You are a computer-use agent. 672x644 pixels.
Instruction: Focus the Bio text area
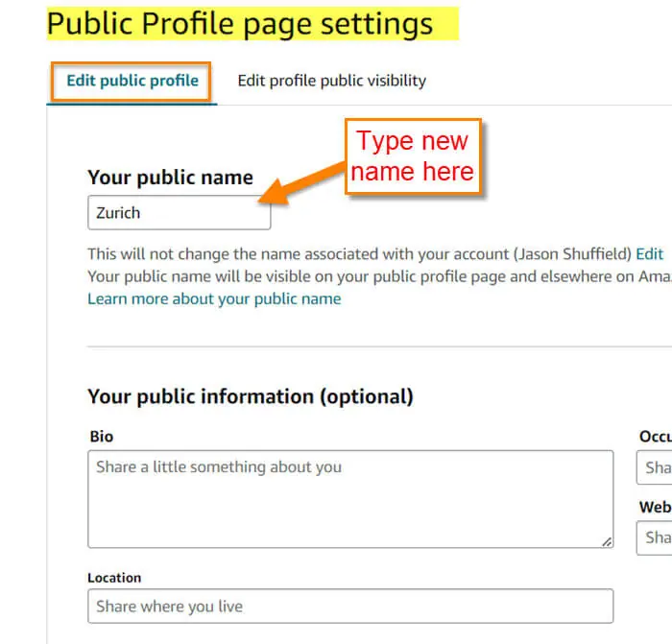tap(350, 499)
